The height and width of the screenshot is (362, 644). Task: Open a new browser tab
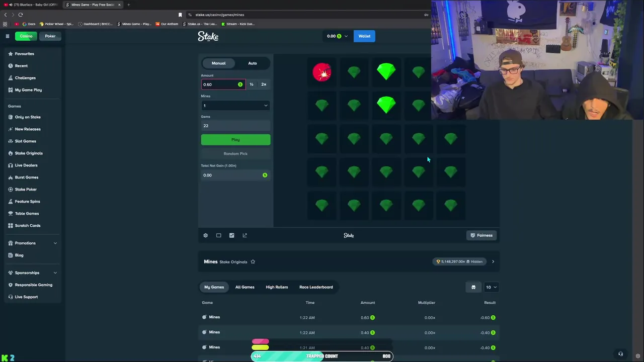(x=128, y=5)
